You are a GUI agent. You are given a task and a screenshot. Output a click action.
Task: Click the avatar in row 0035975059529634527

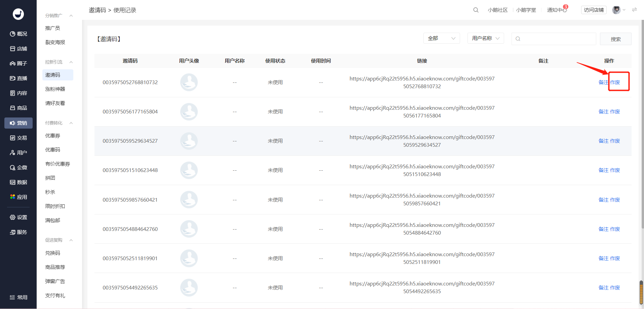pos(189,141)
